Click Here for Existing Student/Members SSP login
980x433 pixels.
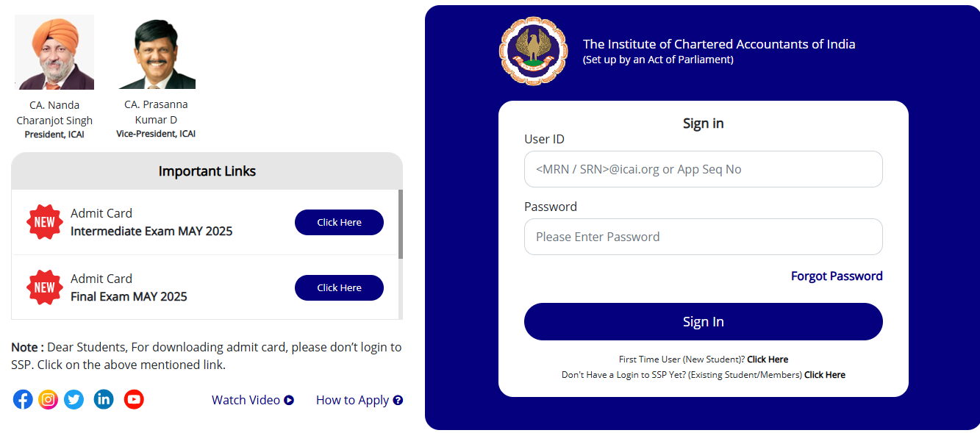824,374
